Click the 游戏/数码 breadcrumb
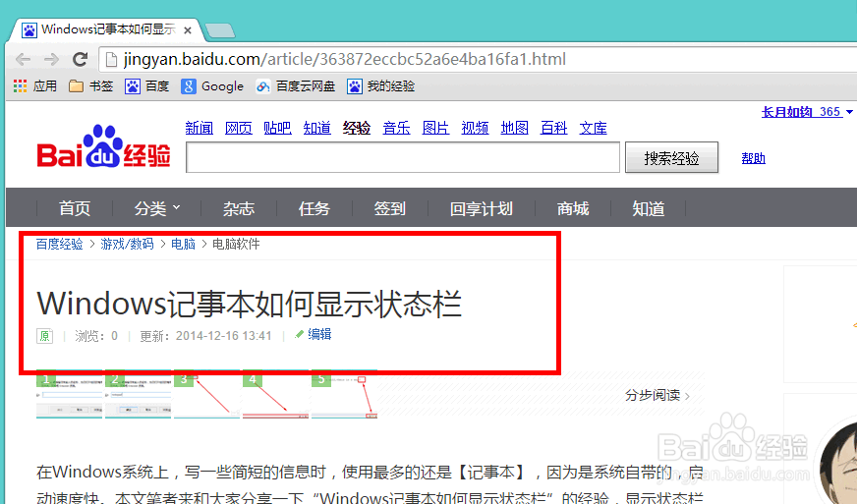857x504 pixels. click(128, 244)
